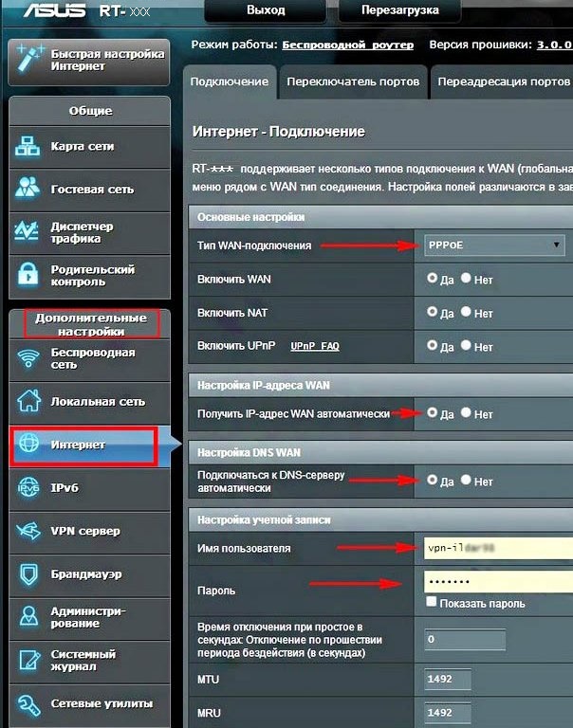Open Диспетчер трафика menu item

click(90, 232)
